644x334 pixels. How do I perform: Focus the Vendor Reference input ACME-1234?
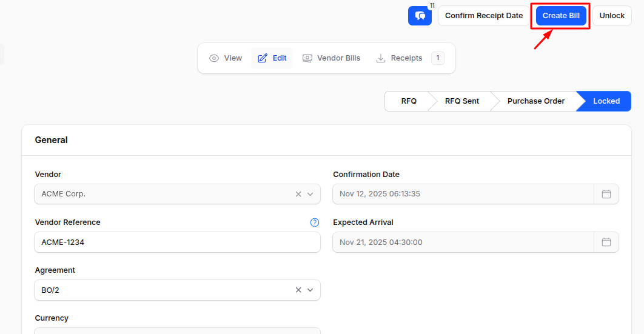pos(178,242)
